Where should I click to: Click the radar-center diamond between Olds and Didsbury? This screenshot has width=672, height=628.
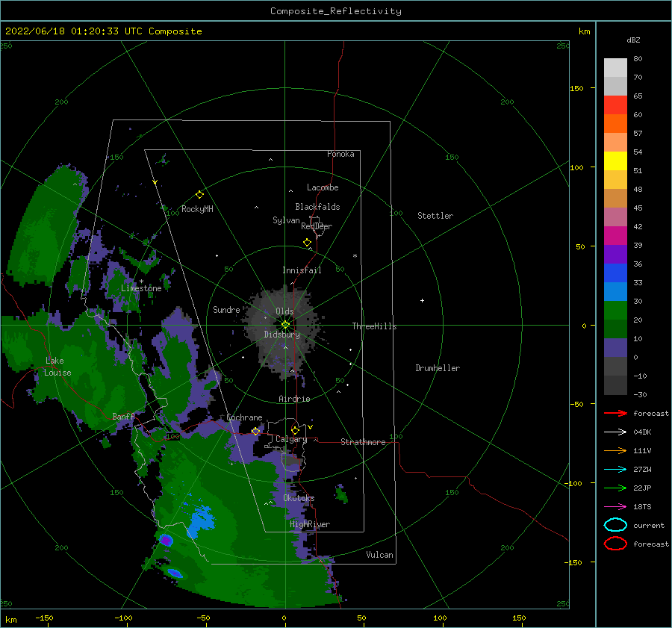(x=285, y=325)
